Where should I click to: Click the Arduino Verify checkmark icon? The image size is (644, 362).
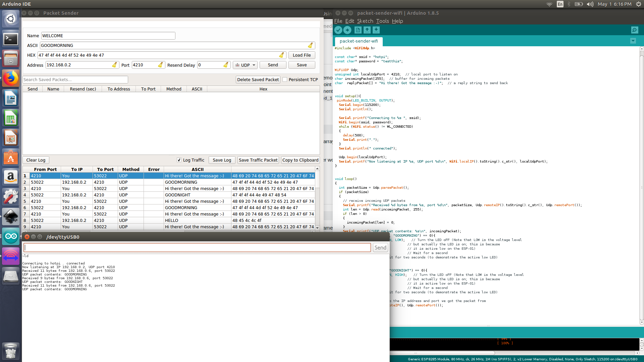(338, 30)
